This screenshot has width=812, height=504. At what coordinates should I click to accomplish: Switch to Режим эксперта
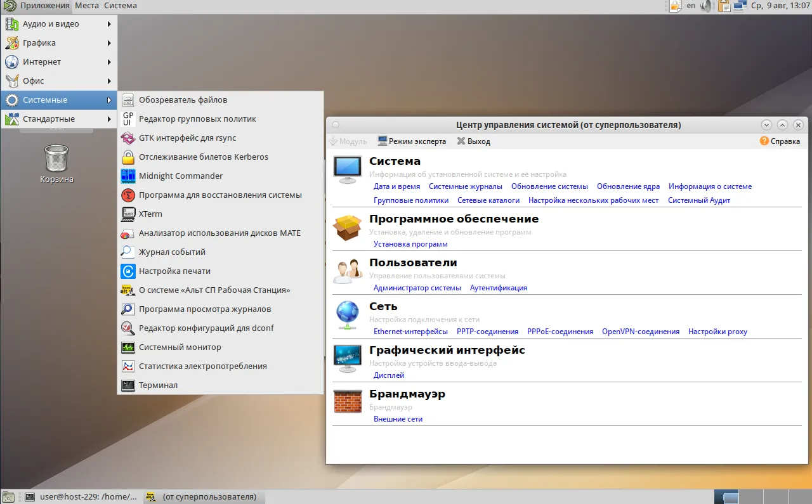click(x=412, y=141)
